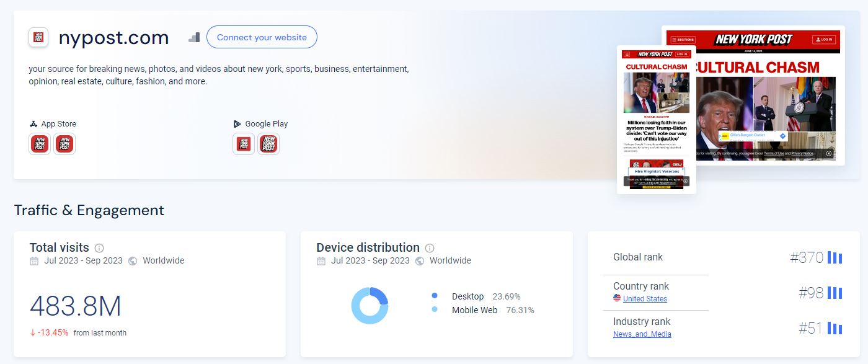Click the App Store logo icon
The image size is (868, 364).
tap(33, 124)
